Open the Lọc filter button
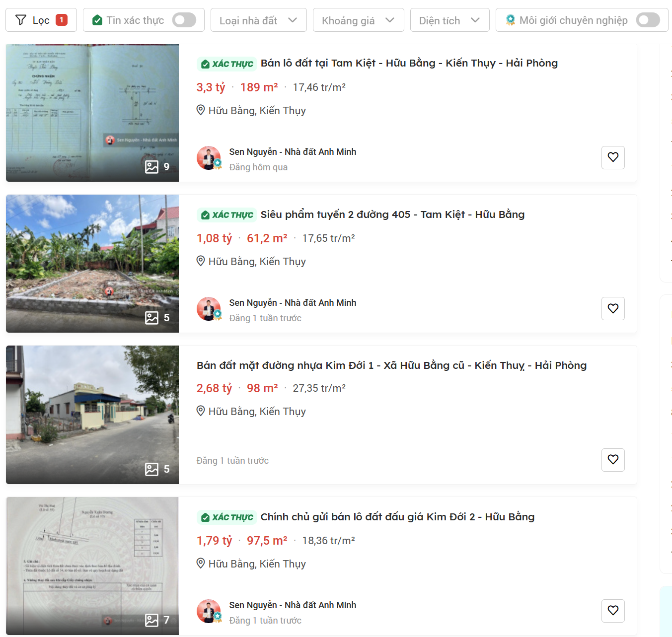 [x=41, y=20]
